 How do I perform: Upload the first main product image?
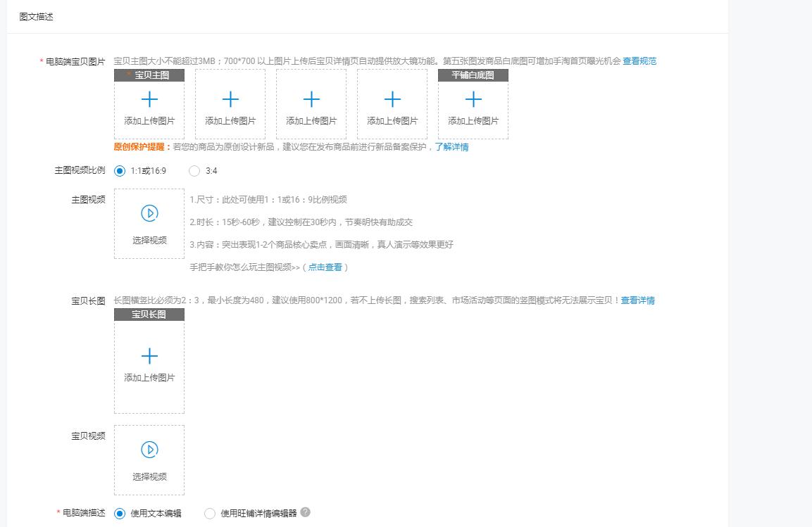point(149,104)
